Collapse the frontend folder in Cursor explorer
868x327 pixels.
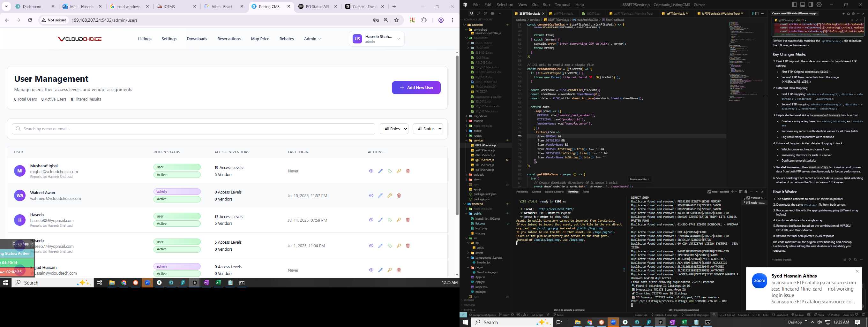(x=477, y=204)
